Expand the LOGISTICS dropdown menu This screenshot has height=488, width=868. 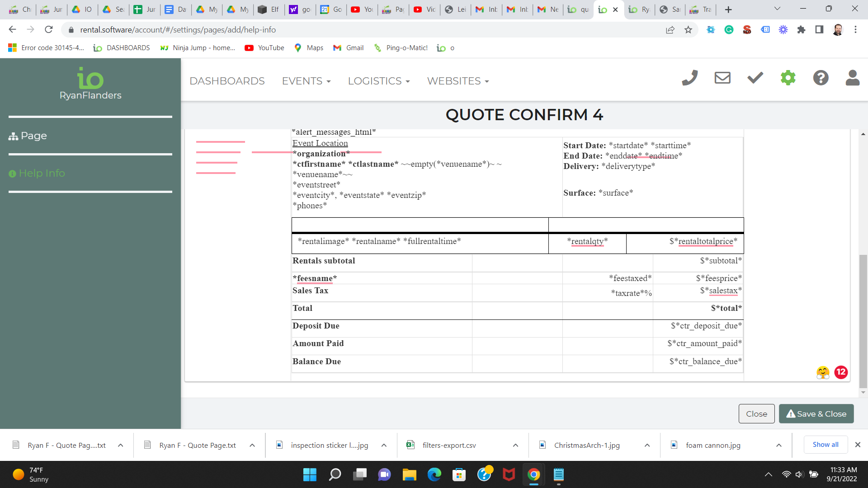[378, 81]
